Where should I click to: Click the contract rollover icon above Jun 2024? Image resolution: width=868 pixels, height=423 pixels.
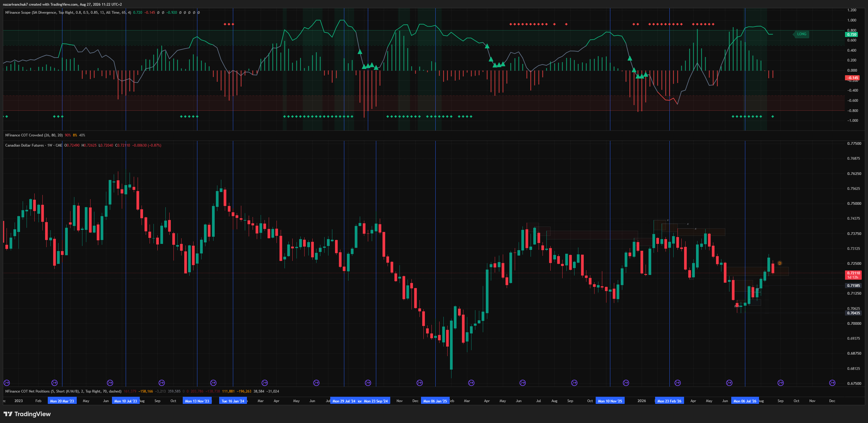(x=317, y=383)
